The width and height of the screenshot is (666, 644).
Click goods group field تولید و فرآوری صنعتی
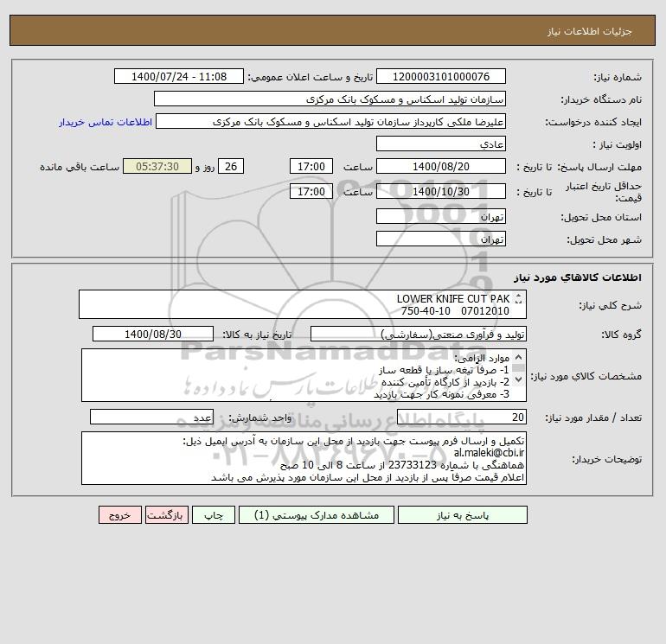(x=419, y=334)
